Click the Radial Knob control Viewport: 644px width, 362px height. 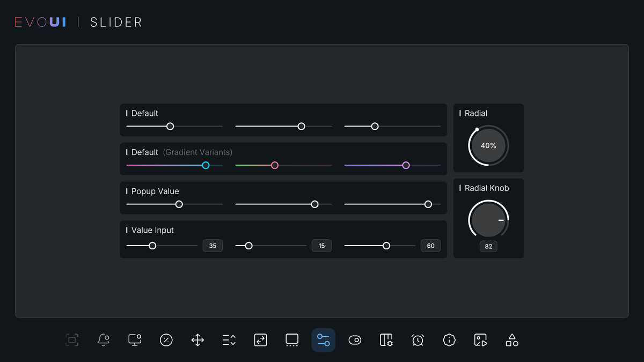point(488,219)
